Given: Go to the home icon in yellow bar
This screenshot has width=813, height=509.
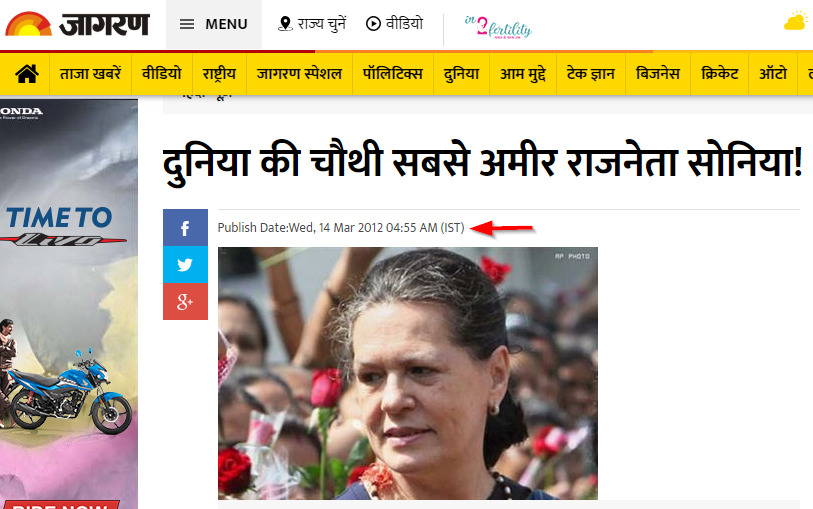Looking at the screenshot, I should pos(27,74).
